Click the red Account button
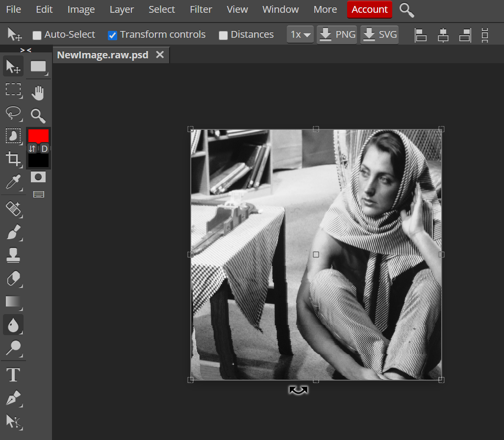This screenshot has height=440, width=504. pos(369,9)
